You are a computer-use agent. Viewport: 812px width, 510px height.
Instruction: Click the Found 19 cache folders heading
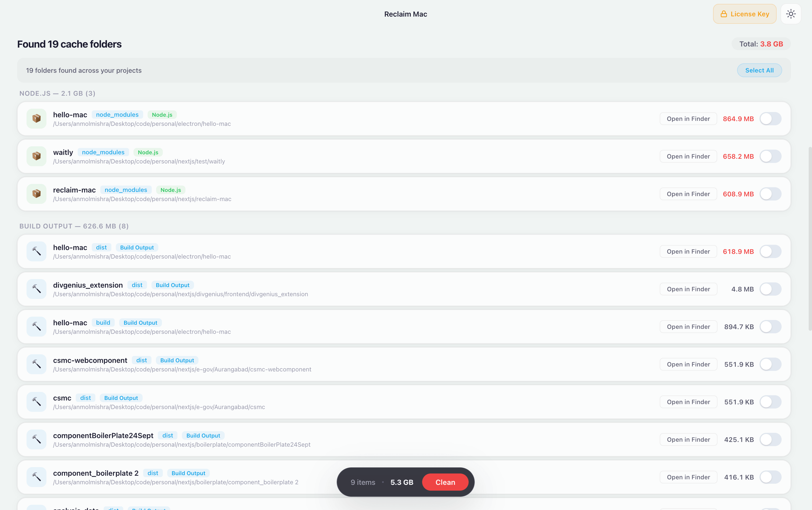[x=69, y=44]
